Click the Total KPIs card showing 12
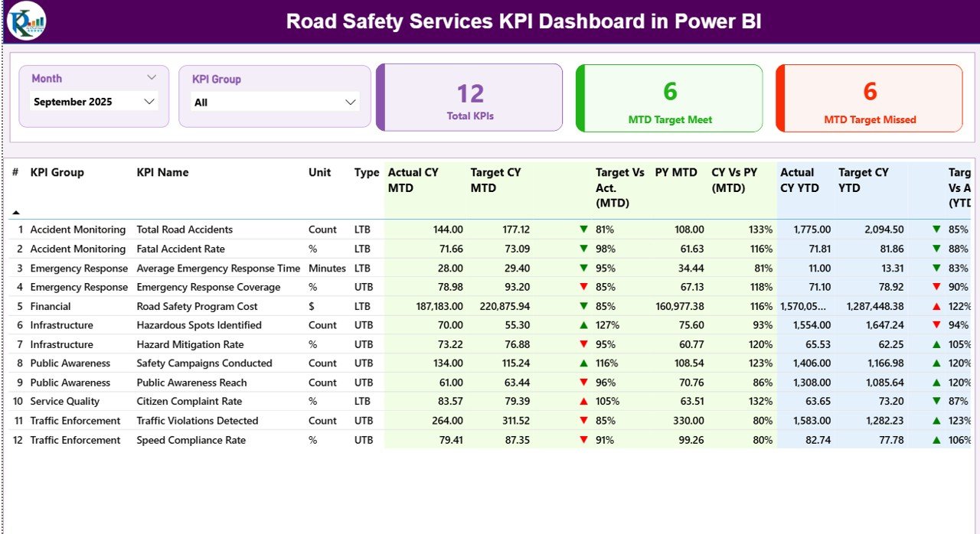 pyautogui.click(x=469, y=98)
